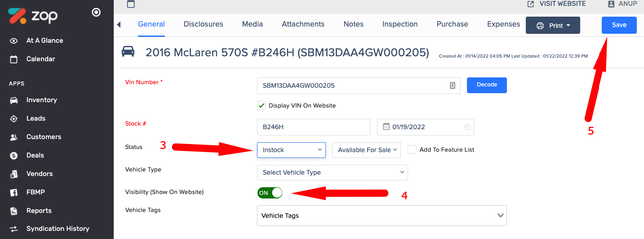The width and height of the screenshot is (644, 239).
Task: Click the ANUP user name
Action: click(x=628, y=4)
